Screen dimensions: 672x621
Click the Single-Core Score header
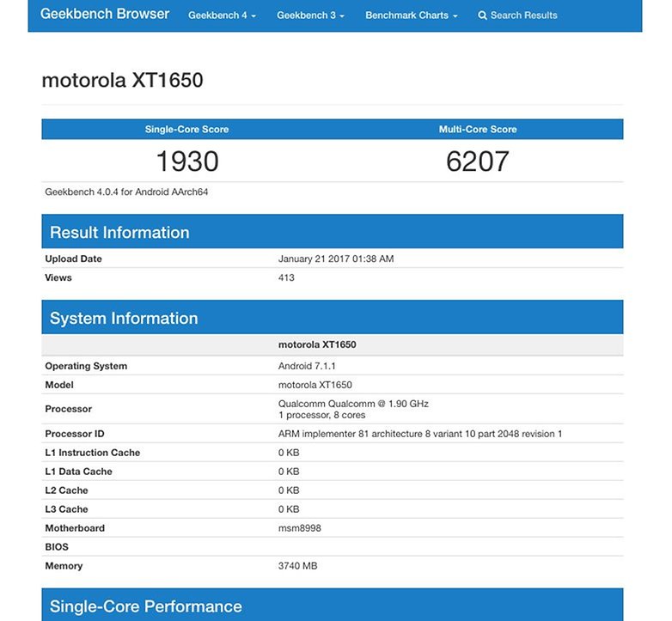pos(186,130)
